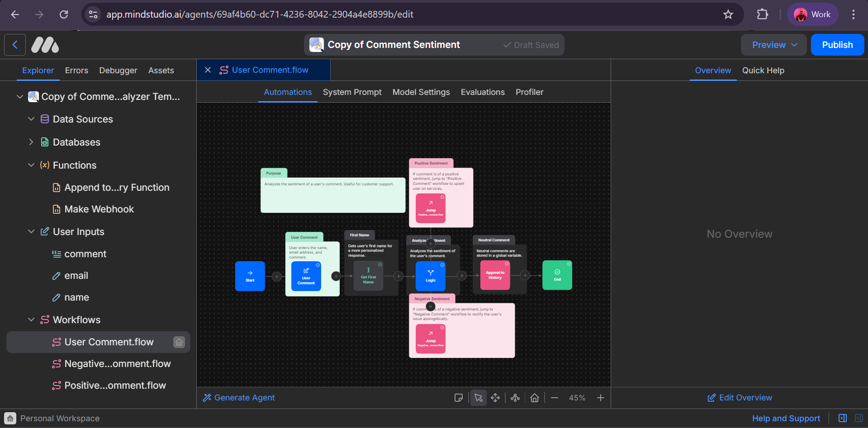Open Negative comment flow in Workflows
Image resolution: width=868 pixels, height=428 pixels.
117,364
